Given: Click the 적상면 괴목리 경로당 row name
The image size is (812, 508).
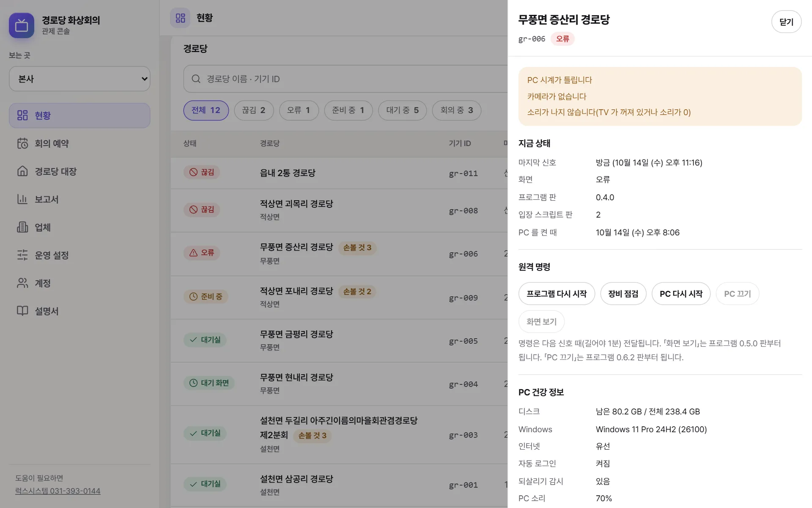Looking at the screenshot, I should (x=296, y=204).
